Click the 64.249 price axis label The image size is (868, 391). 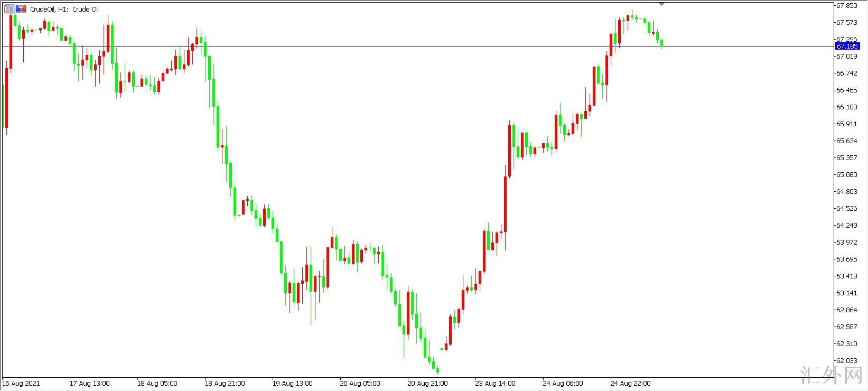click(x=846, y=226)
